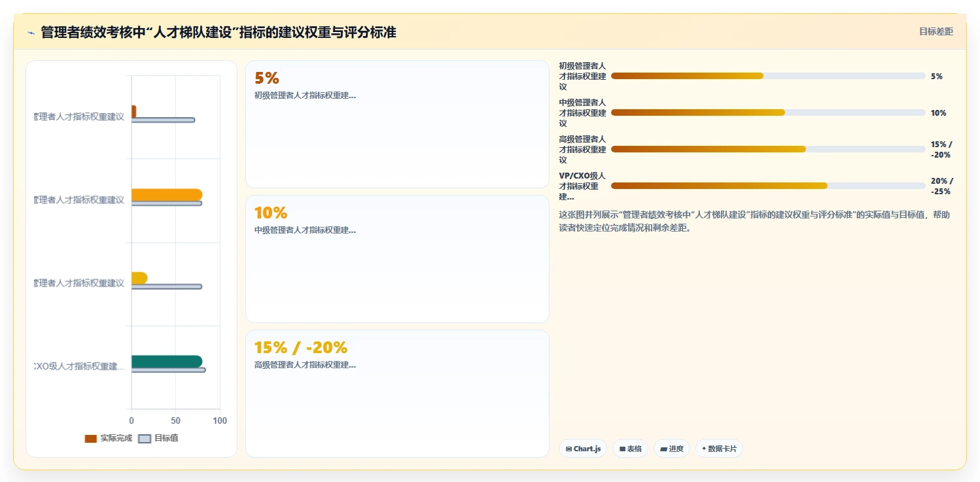The height and width of the screenshot is (482, 980).
Task: Click the 15% / -20% value after 高级 progress bar
Action: (942, 150)
